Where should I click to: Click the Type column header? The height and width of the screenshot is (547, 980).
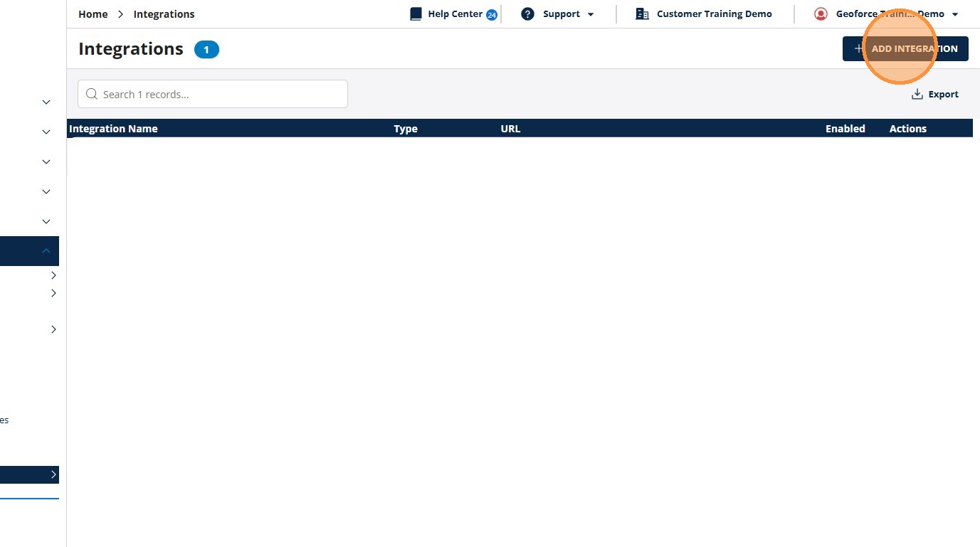406,129
